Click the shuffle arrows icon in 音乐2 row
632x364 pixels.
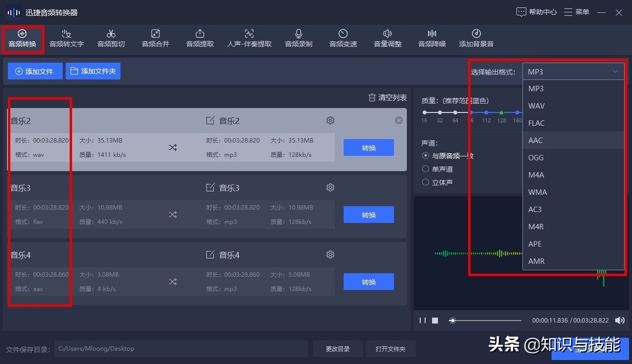pos(173,147)
